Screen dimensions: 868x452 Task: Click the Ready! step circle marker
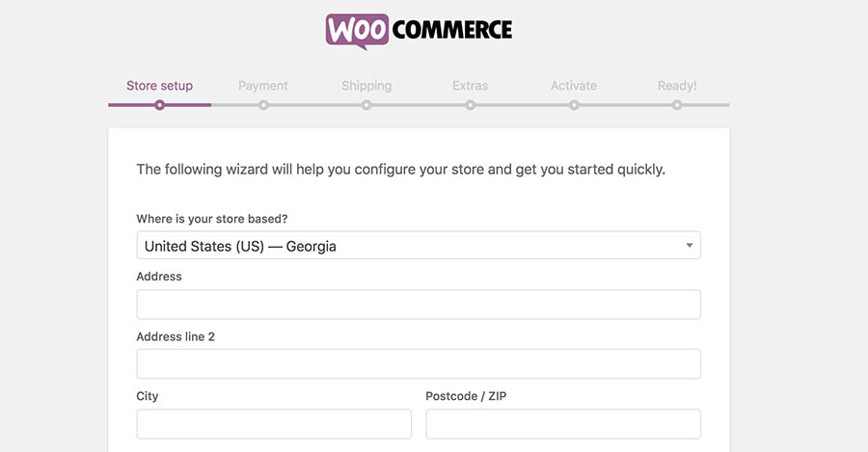click(677, 105)
